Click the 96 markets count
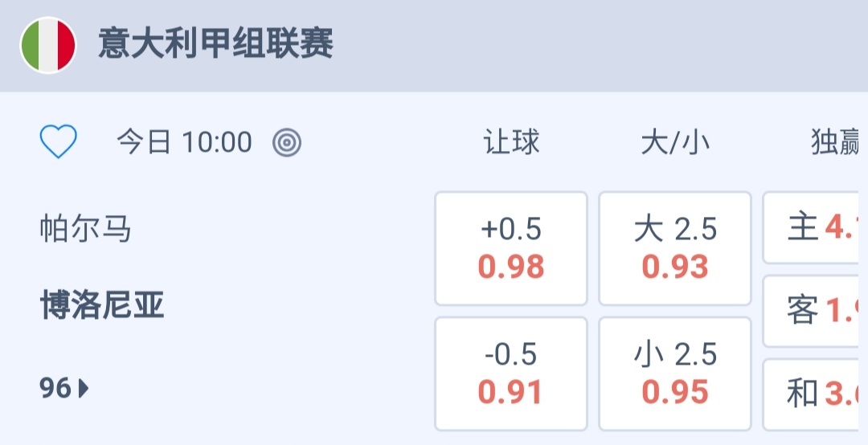This screenshot has width=868, height=445. pos(55,389)
